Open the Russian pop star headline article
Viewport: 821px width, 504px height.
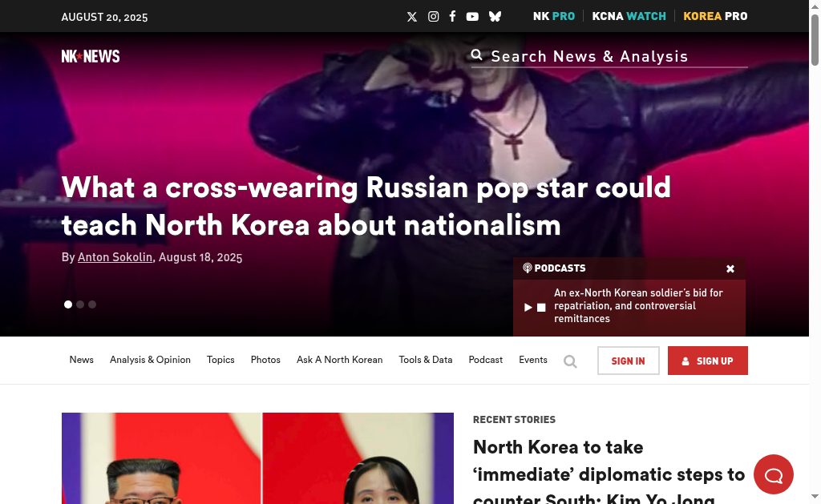pos(366,206)
